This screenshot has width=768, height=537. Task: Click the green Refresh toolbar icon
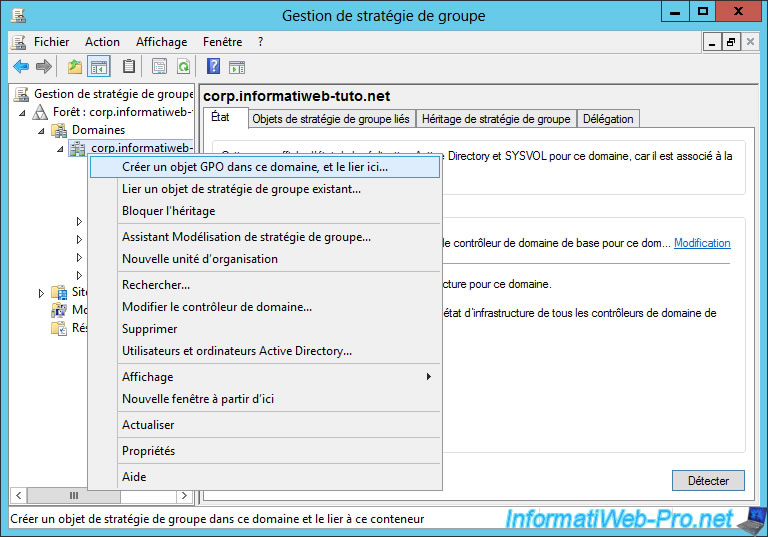184,66
